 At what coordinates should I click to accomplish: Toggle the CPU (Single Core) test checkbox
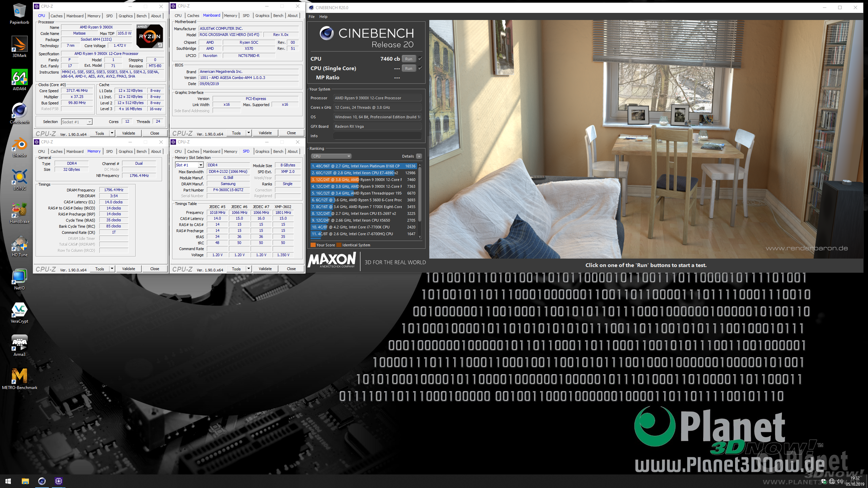point(420,68)
